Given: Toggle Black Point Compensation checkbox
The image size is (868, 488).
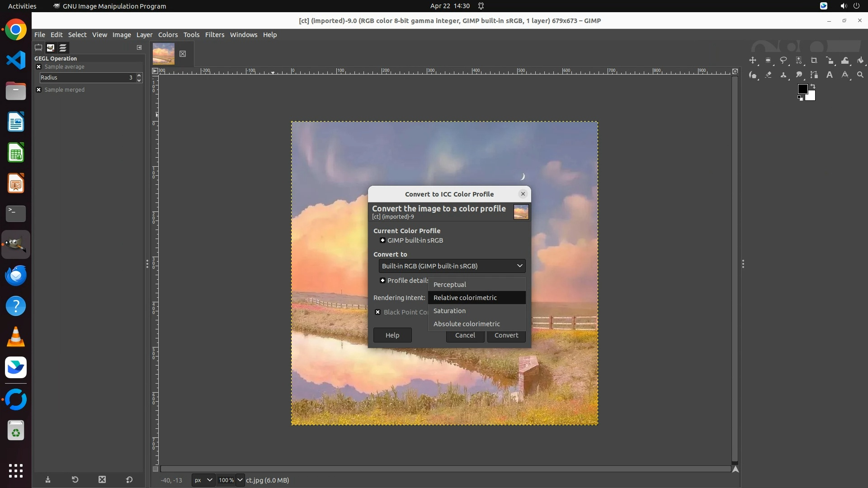Looking at the screenshot, I should [378, 312].
